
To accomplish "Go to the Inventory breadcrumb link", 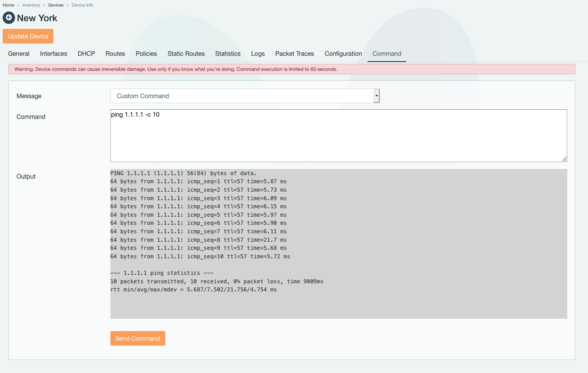I will pyautogui.click(x=31, y=5).
